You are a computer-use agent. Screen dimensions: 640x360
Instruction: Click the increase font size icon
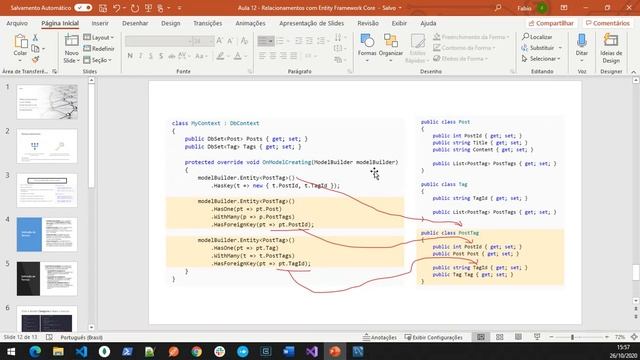(x=220, y=40)
